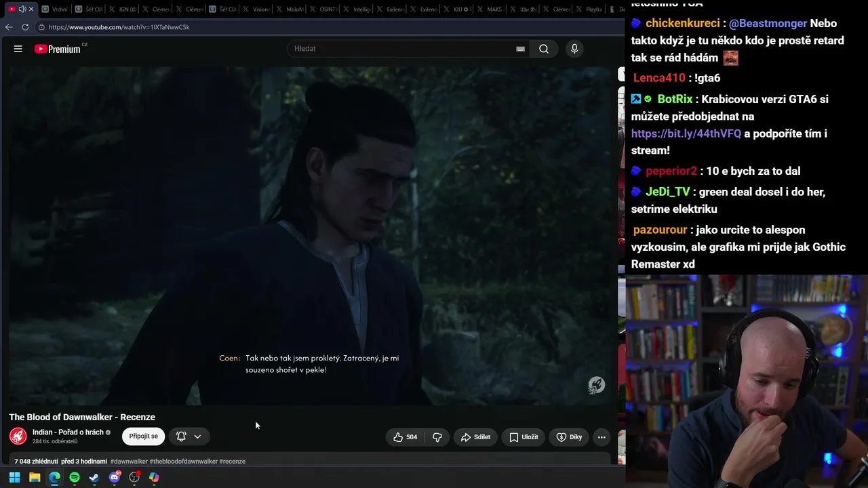Go back with the browser back arrow
The height and width of the screenshot is (488, 868).
click(9, 27)
